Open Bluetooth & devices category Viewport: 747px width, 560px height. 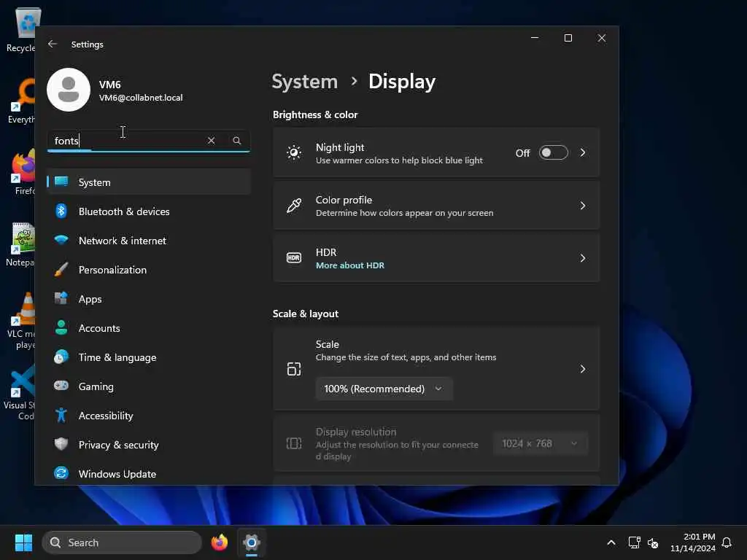pyautogui.click(x=149, y=211)
